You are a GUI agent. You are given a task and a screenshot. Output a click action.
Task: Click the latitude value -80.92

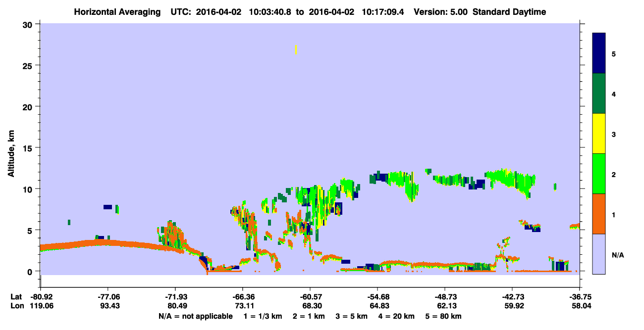point(41,297)
